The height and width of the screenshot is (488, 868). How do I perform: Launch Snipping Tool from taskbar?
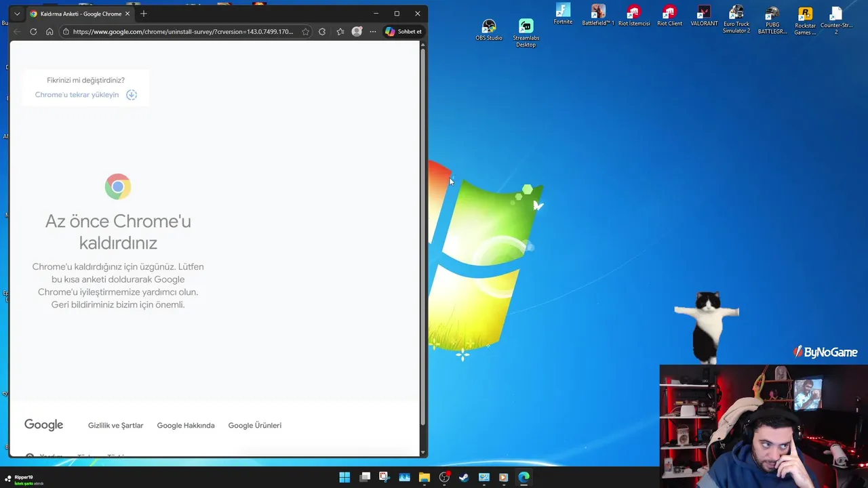point(384,477)
